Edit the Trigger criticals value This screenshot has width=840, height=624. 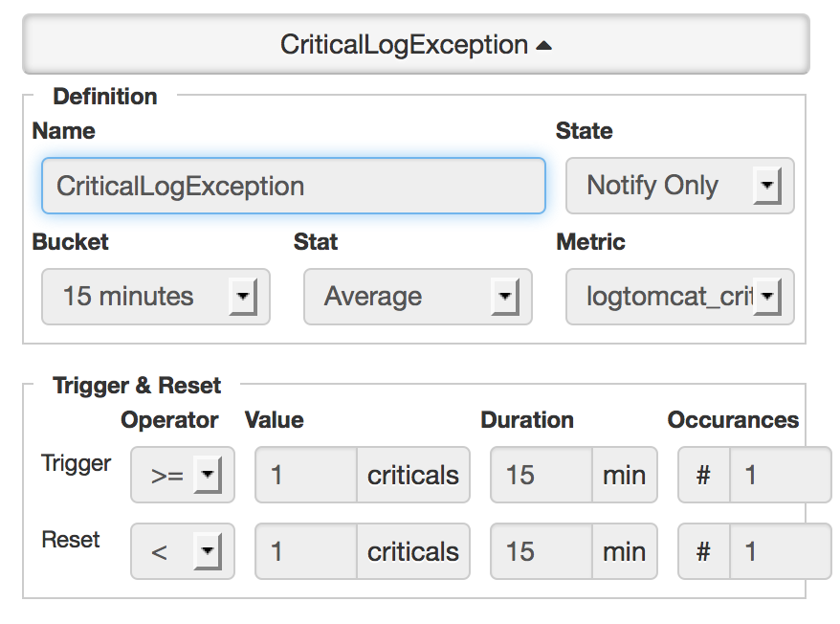[306, 475]
